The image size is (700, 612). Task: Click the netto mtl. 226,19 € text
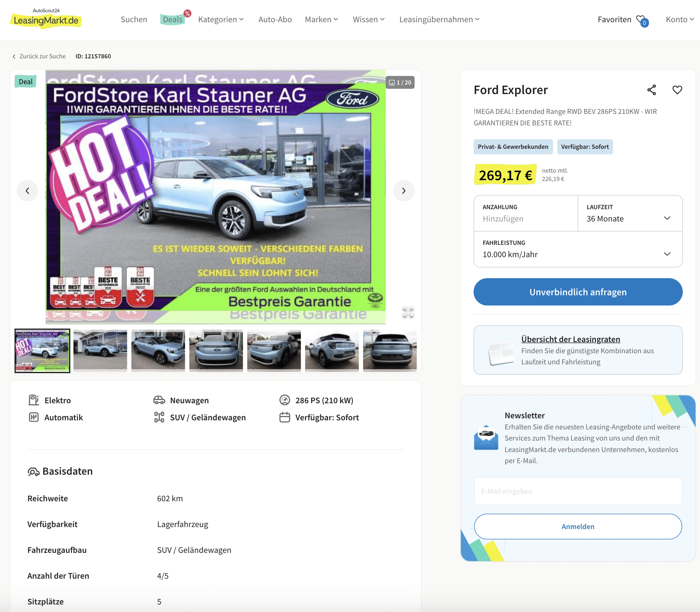coord(555,175)
